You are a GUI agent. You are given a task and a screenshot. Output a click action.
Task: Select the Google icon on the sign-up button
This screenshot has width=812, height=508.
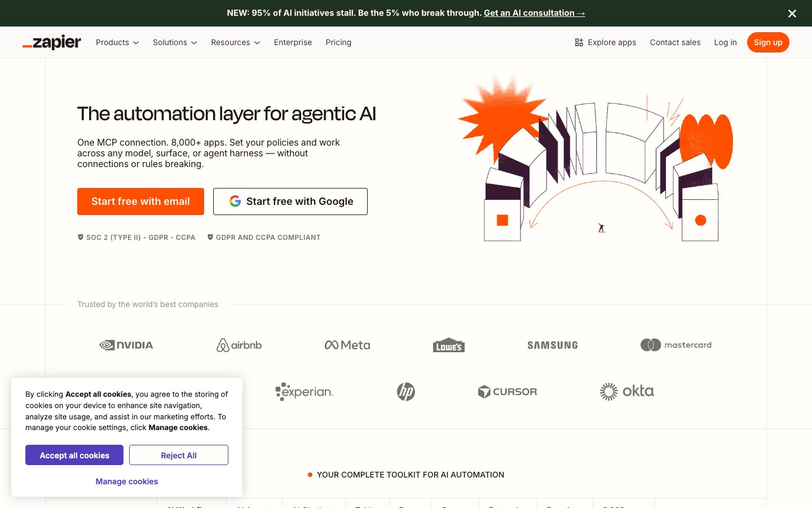[235, 201]
